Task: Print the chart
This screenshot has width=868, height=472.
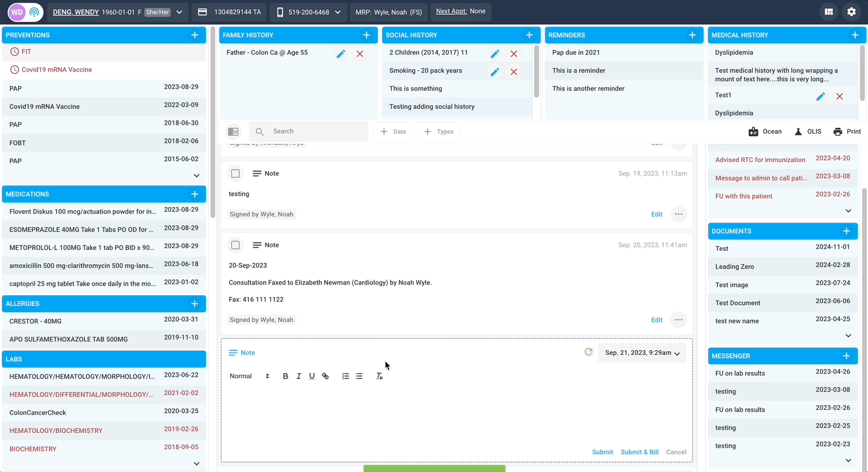Action: [847, 131]
